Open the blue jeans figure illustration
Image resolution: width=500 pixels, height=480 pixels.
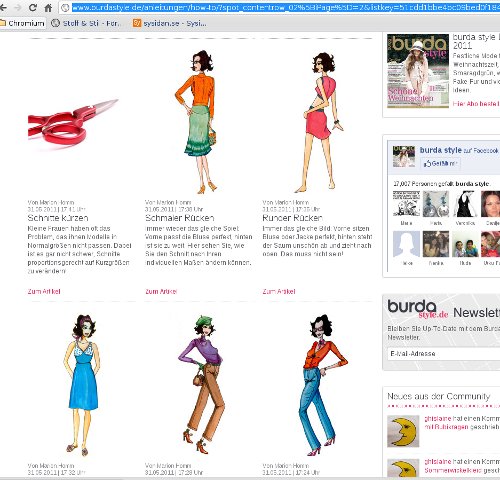pyautogui.click(x=322, y=385)
